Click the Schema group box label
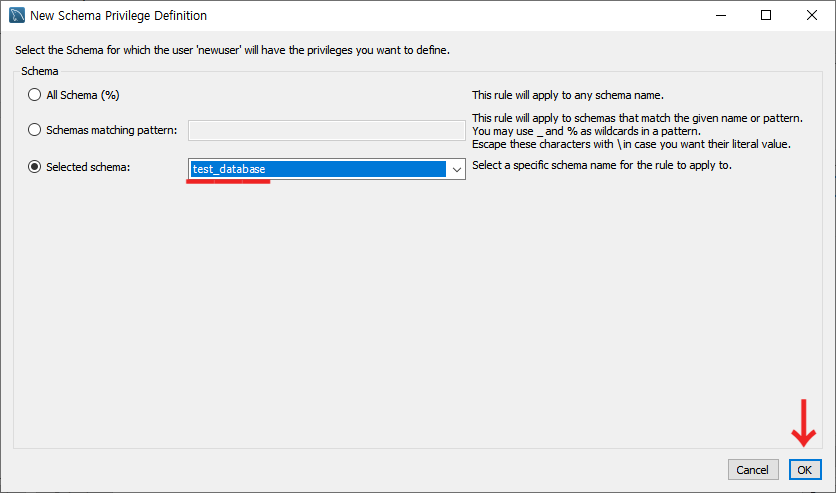Viewport: 836px width, 493px height. (x=39, y=71)
